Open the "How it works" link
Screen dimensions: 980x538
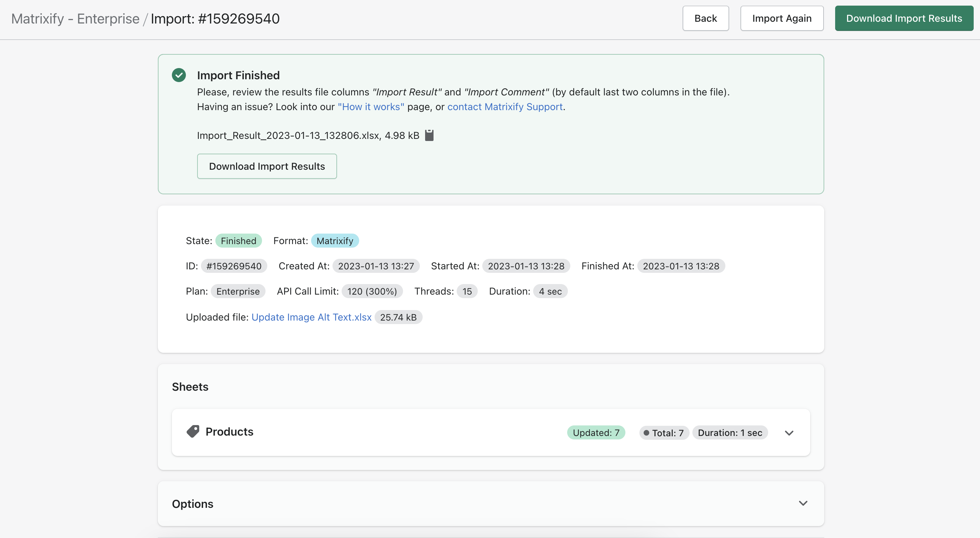371,107
